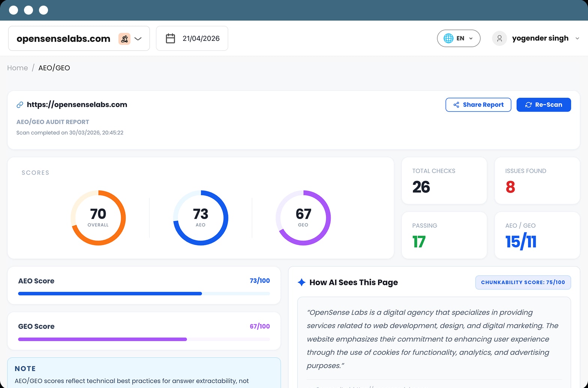Click the purple GEO 67 score ring
The height and width of the screenshot is (388, 588).
coord(303,218)
